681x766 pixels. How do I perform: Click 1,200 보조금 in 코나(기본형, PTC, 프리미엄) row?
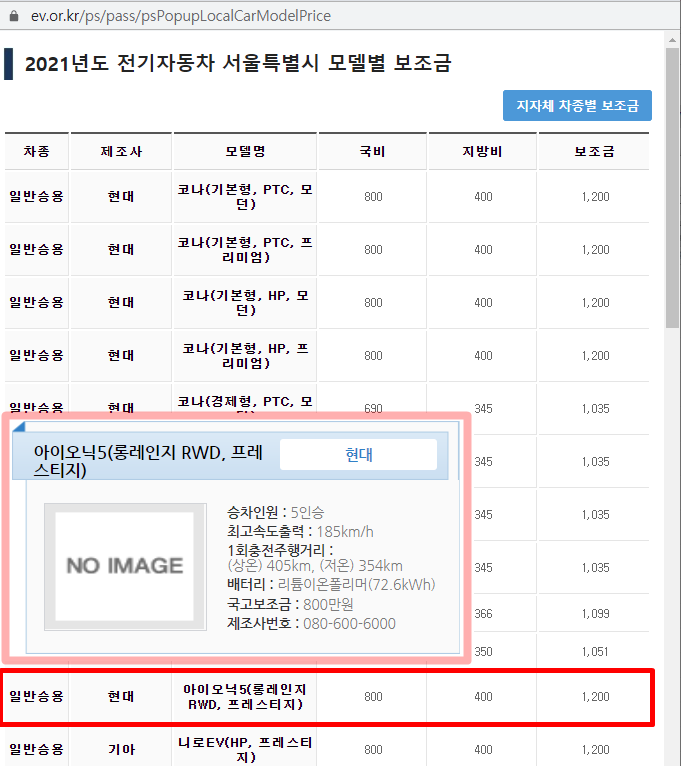596,250
